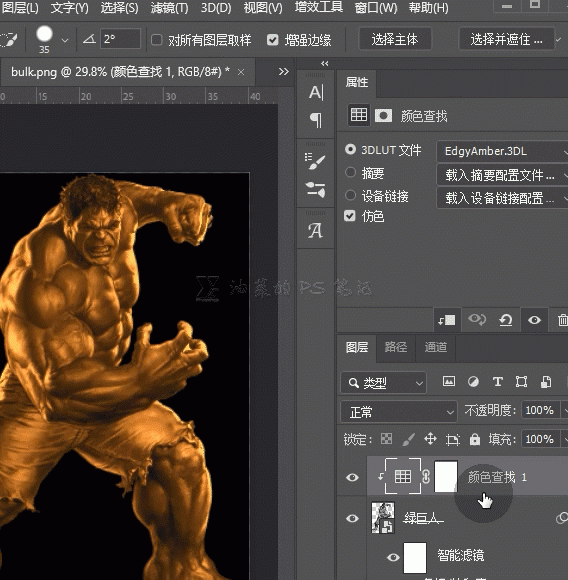Clip adjustment to layer button

(x=447, y=320)
